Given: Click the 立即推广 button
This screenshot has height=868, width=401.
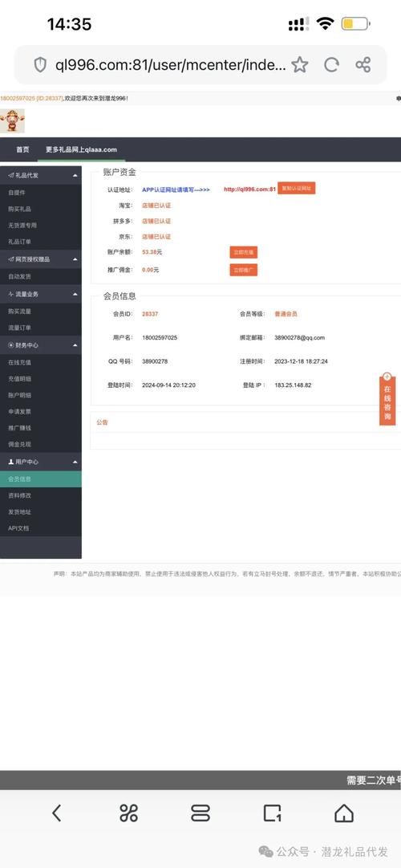Looking at the screenshot, I should pyautogui.click(x=243, y=270).
